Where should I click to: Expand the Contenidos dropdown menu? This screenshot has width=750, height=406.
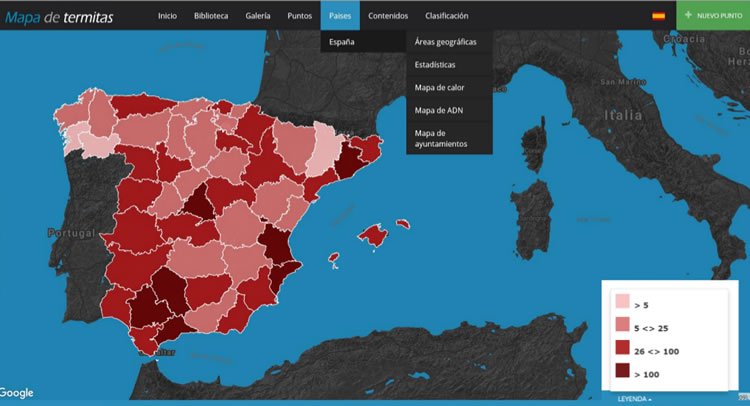388,16
